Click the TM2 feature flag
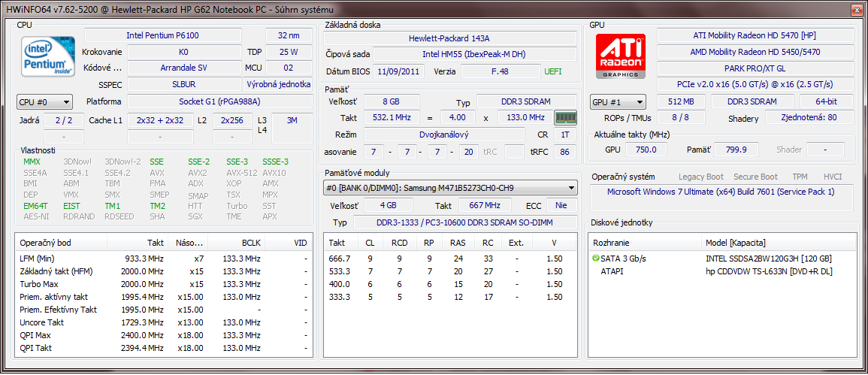The image size is (868, 375). point(158,205)
